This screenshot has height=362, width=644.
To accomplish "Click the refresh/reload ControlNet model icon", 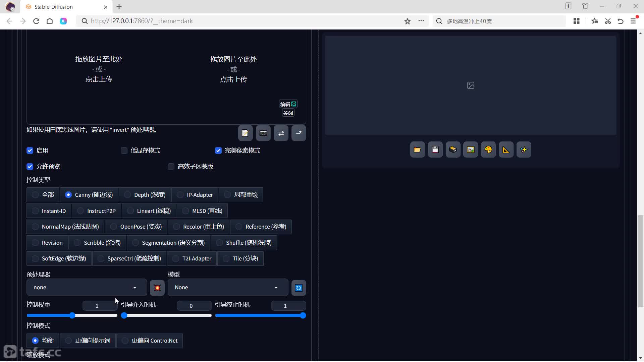I will click(x=299, y=288).
